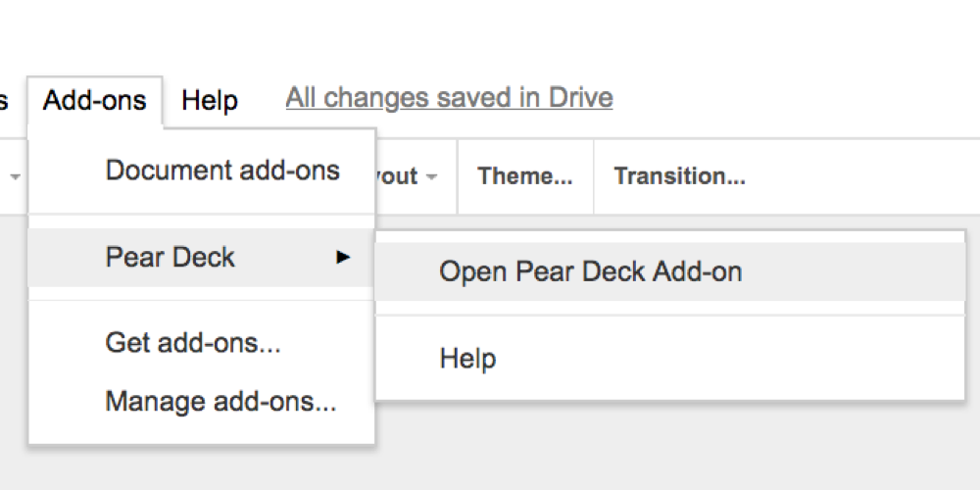
Task: Click empty toolbar space right of Transition button
Action: 862,177
